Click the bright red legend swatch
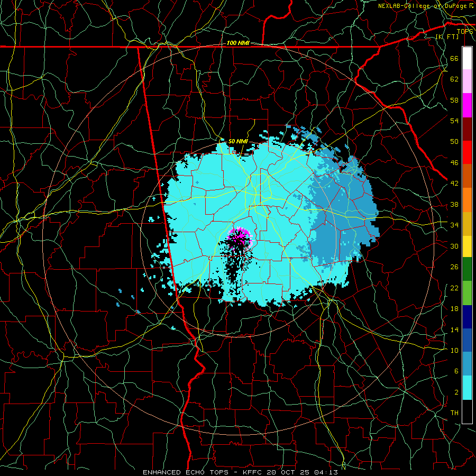Screen dimensions: 476x476 [467, 152]
